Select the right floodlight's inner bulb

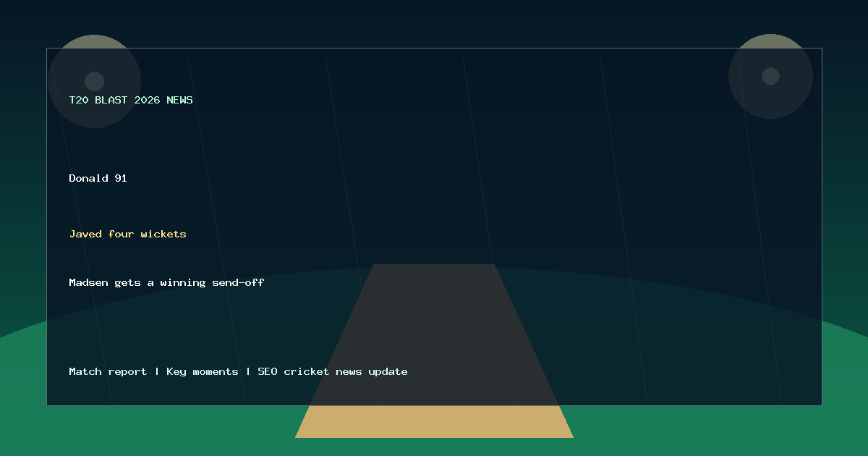pos(770,76)
